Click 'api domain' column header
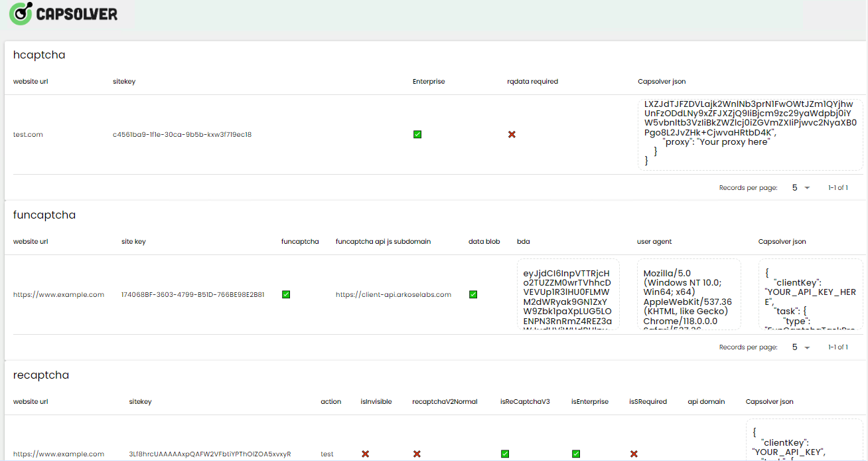This screenshot has height=461, width=868. pos(706,402)
